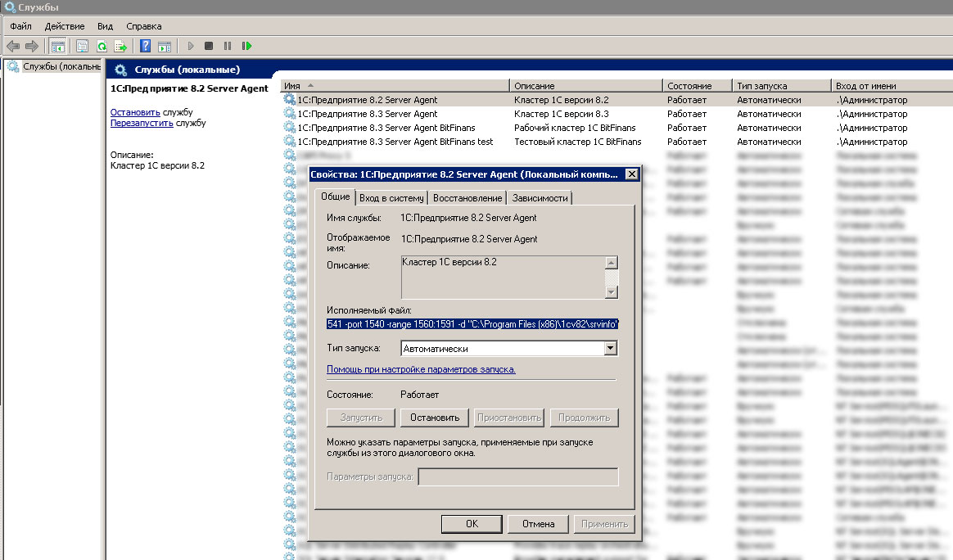This screenshot has width=953, height=560.
Task: Select the 1С:Предприятие 8.3 Server Agent BitFinans row name
Action: (386, 128)
